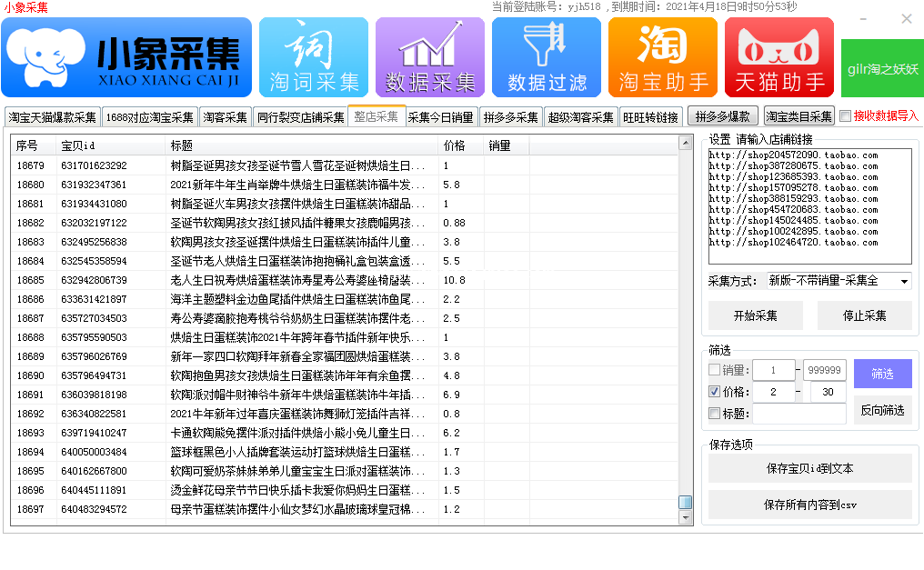Select last row with id 640483294572
Viewport: 924px width, 570px height.
(344, 509)
